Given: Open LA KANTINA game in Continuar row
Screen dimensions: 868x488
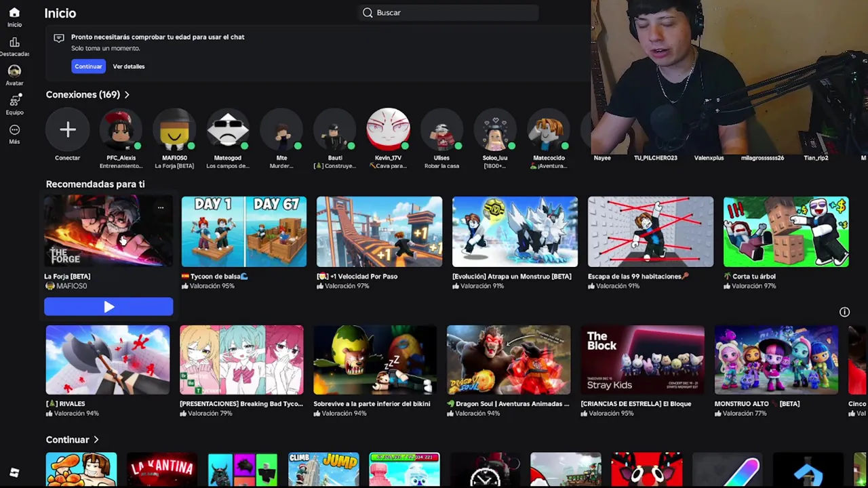Looking at the screenshot, I should (x=161, y=470).
